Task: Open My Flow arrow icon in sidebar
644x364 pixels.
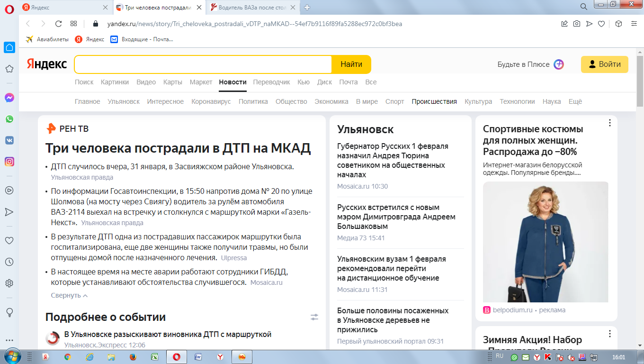Action: (x=9, y=211)
